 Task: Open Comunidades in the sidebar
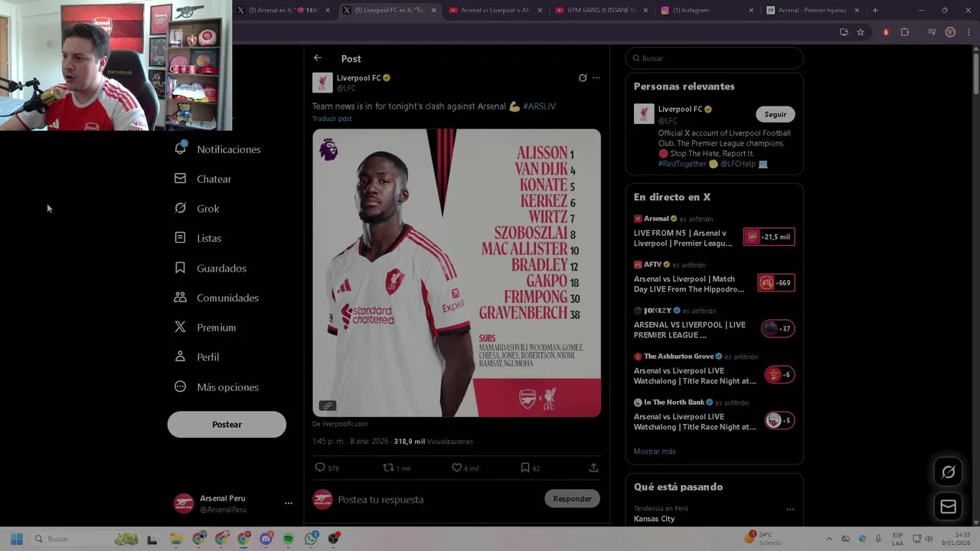click(217, 298)
